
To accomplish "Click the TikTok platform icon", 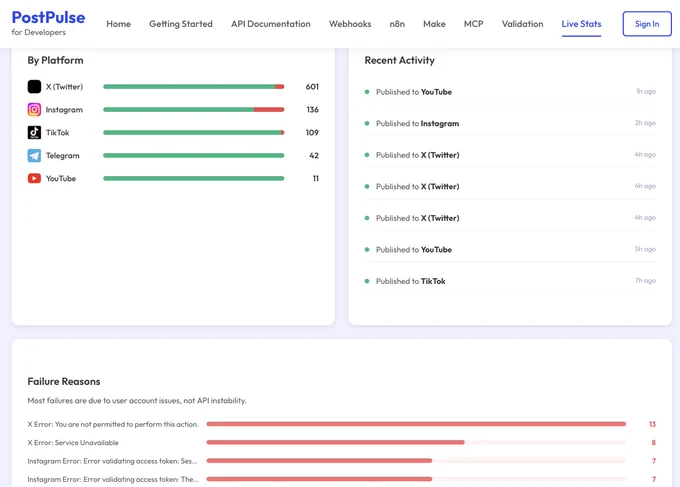I will (34, 132).
